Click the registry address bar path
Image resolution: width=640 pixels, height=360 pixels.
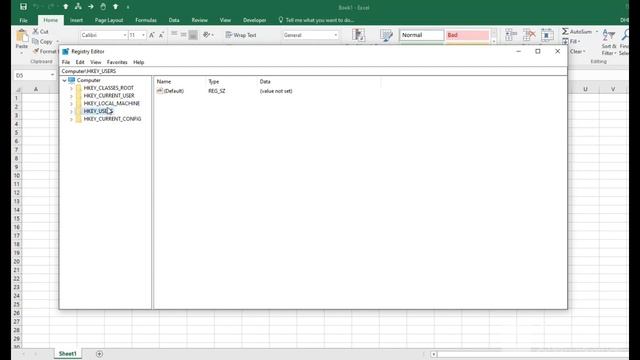[313, 71]
